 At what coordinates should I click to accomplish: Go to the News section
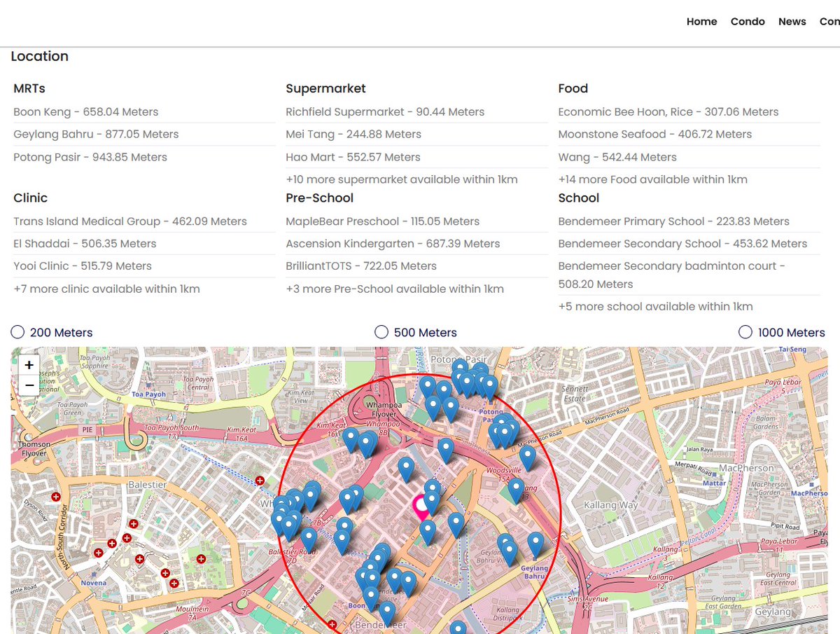(x=792, y=22)
